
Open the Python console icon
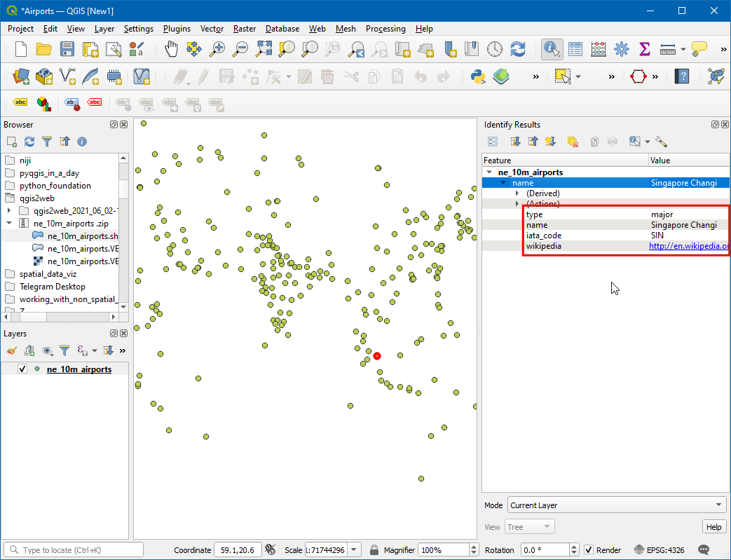coord(479,76)
